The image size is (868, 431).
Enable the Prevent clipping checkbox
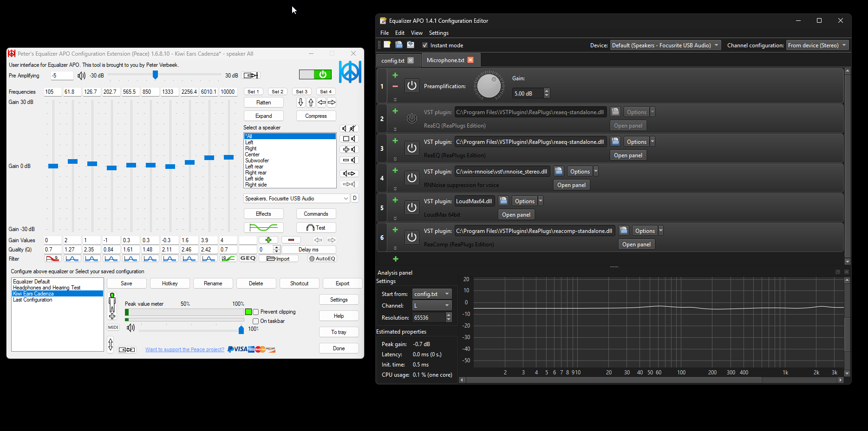point(256,312)
